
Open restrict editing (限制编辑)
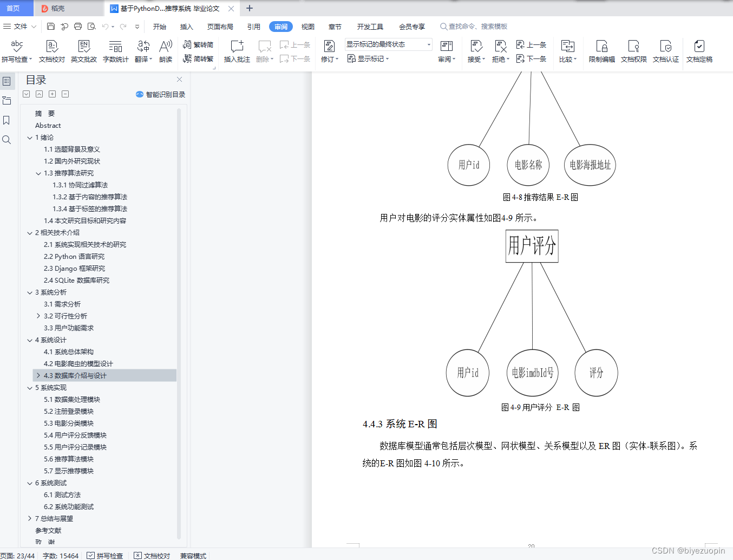[601, 51]
